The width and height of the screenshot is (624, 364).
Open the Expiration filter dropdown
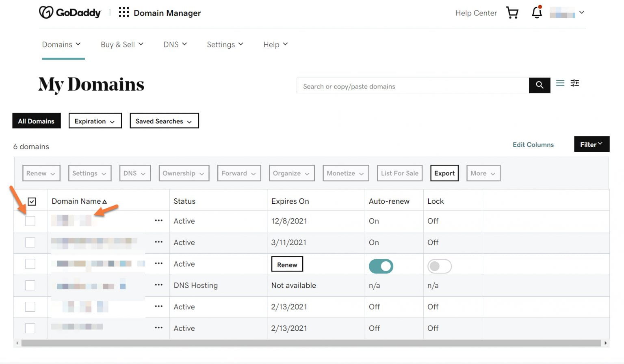click(95, 121)
